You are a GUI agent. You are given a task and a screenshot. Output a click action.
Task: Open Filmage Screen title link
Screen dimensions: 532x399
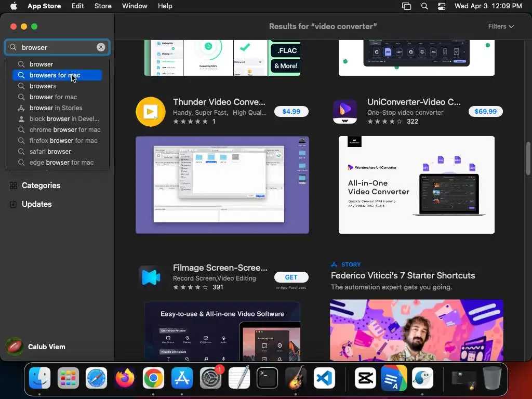click(220, 268)
